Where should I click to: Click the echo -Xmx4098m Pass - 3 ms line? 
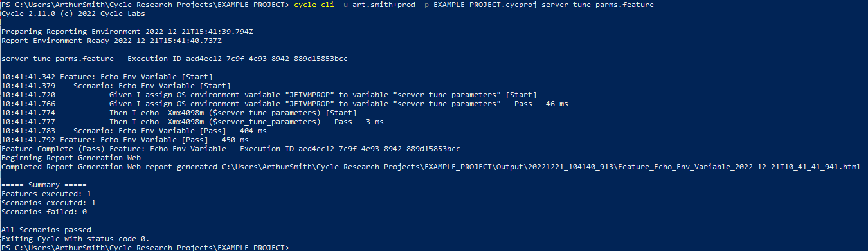(192, 121)
